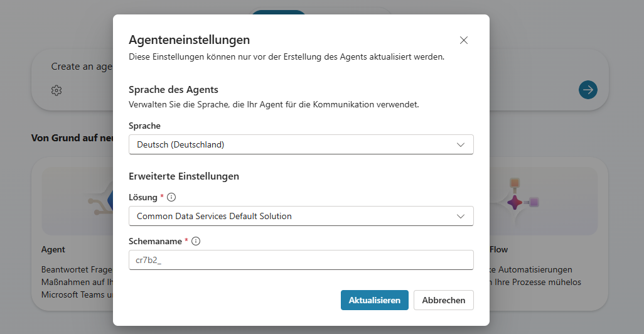Click the info icon next to Lösung

(x=171, y=197)
